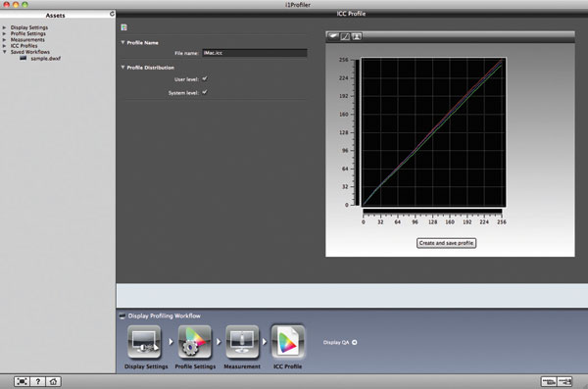Switch to the curves view tab
Screen dimensions: 588x389
click(x=345, y=36)
